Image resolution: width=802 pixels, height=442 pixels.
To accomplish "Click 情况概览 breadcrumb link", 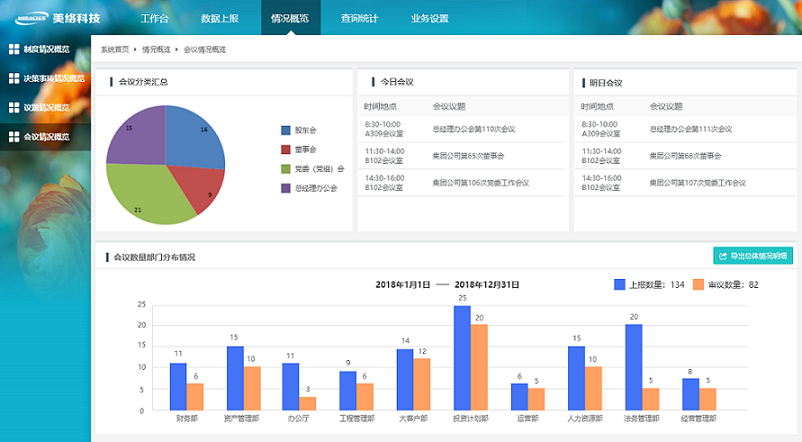I will [x=156, y=49].
